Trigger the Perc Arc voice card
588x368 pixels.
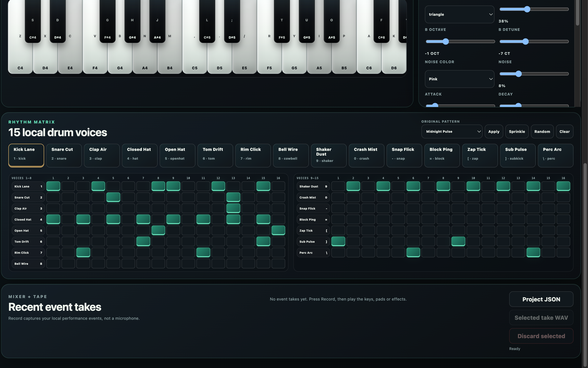pyautogui.click(x=556, y=155)
